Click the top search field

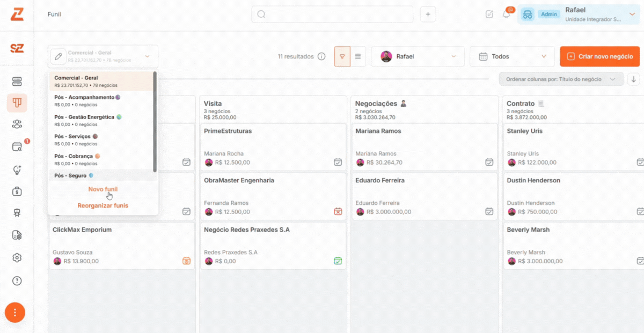coord(332,14)
